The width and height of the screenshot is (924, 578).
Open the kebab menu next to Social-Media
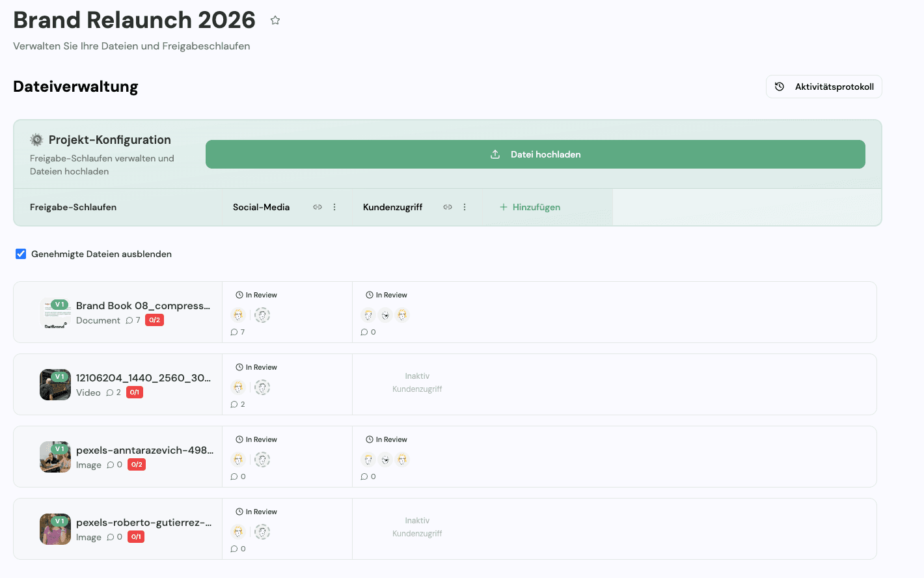pos(334,207)
